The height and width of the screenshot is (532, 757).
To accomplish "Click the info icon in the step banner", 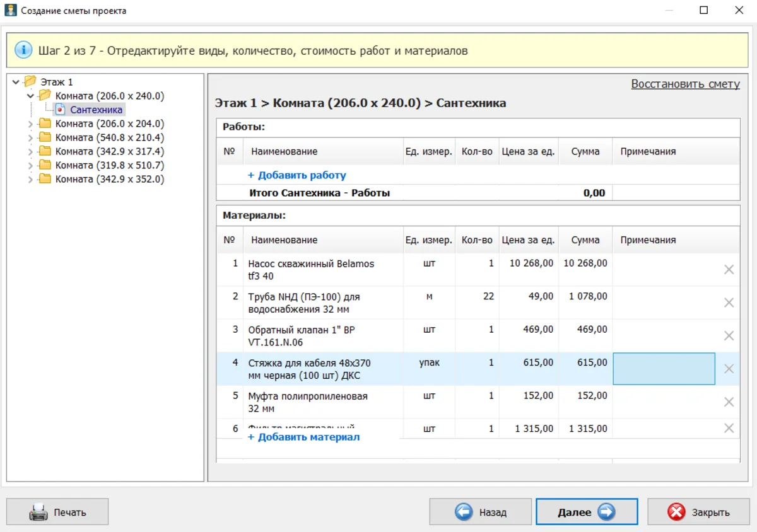I will 23,50.
